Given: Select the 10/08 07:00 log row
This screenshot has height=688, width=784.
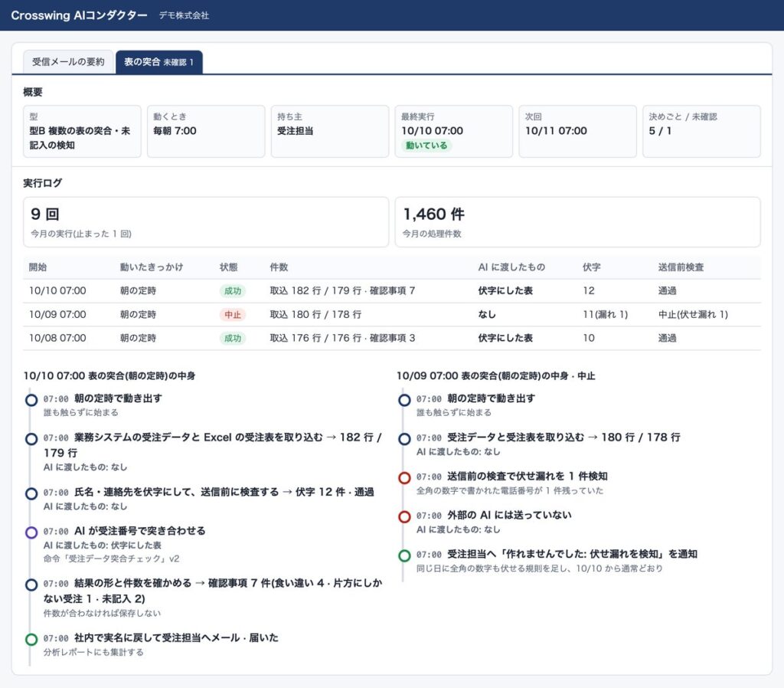Looking at the screenshot, I should click(x=392, y=338).
